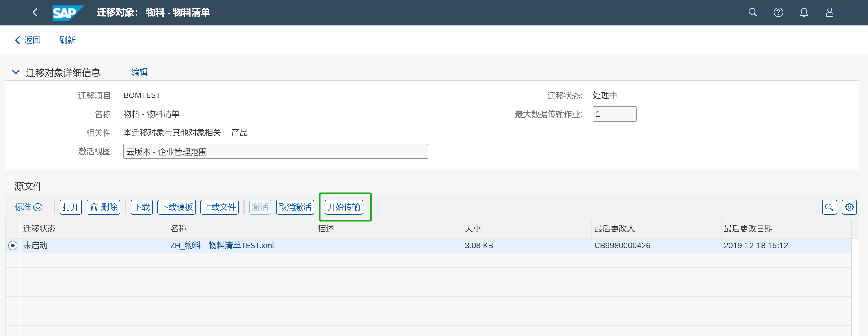Open the help question mark icon
Image resolution: width=868 pixels, height=336 pixels.
(x=778, y=13)
